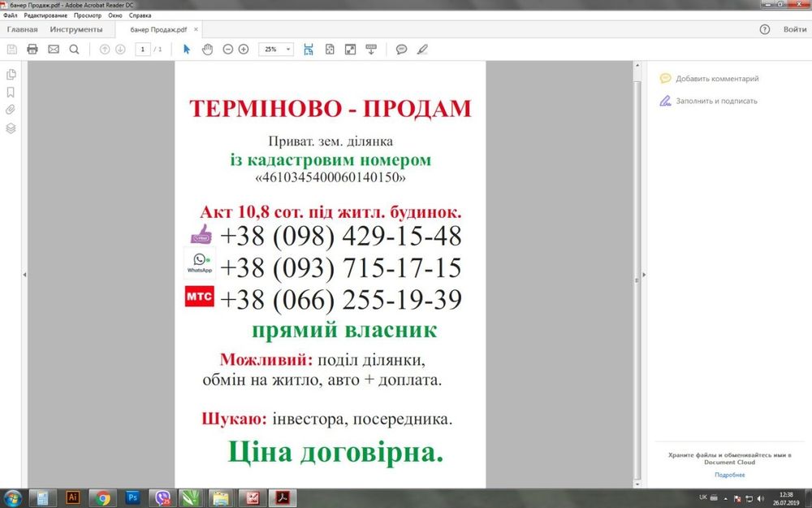Open the Редактирование menu
Image resolution: width=812 pixels, height=508 pixels.
coord(45,15)
